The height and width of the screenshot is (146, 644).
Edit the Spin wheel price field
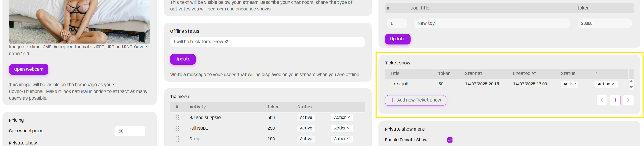pos(130,131)
